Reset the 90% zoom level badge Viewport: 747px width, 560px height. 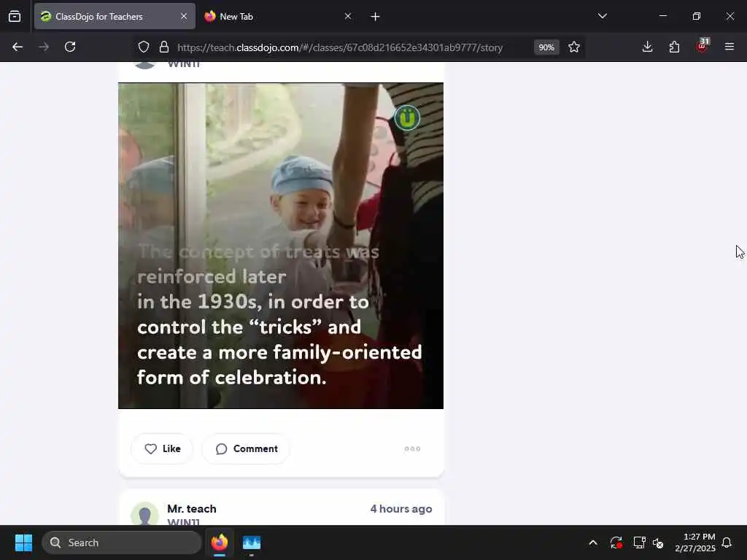(x=546, y=47)
